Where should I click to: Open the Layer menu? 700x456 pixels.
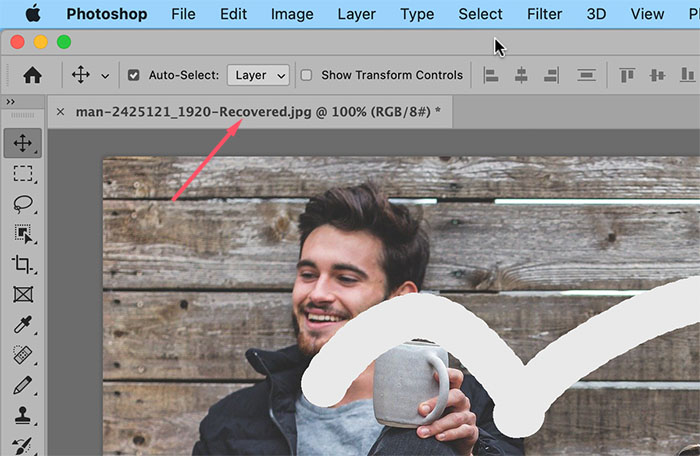click(356, 14)
